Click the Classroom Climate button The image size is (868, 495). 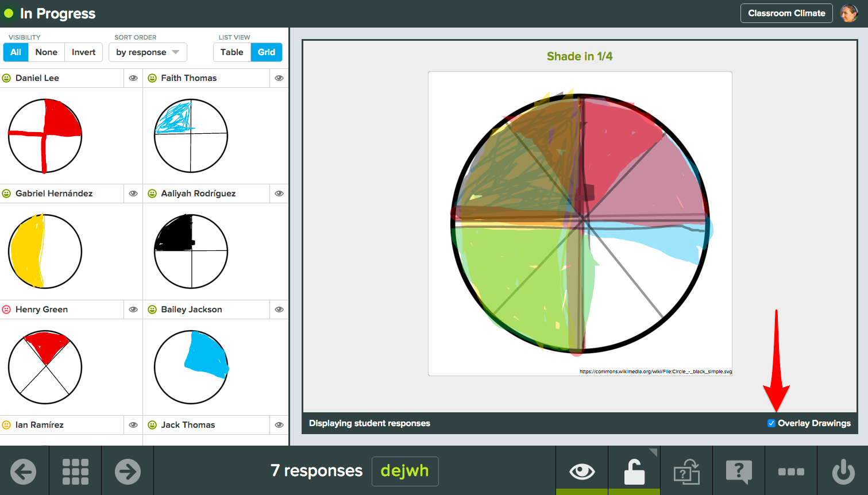pos(786,13)
